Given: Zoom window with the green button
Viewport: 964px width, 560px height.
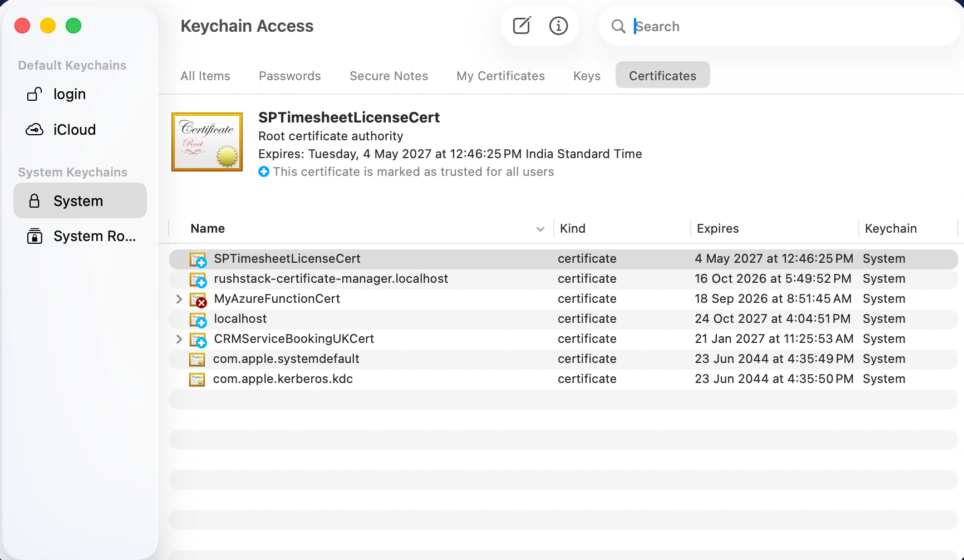Looking at the screenshot, I should [x=73, y=26].
